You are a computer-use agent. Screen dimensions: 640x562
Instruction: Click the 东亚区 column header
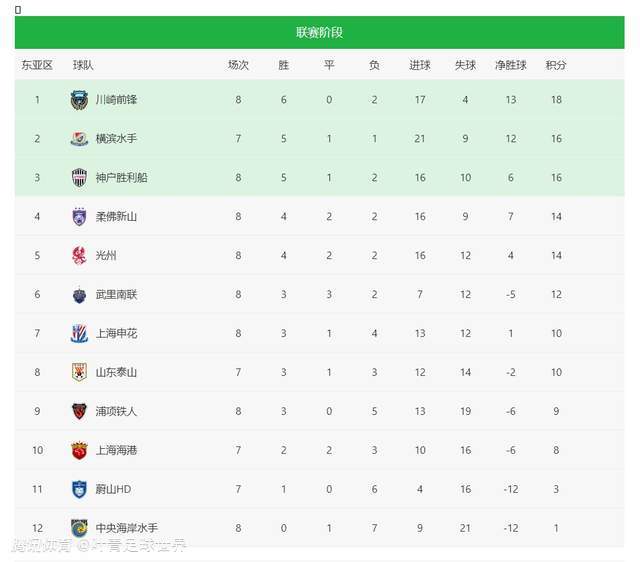[37, 65]
